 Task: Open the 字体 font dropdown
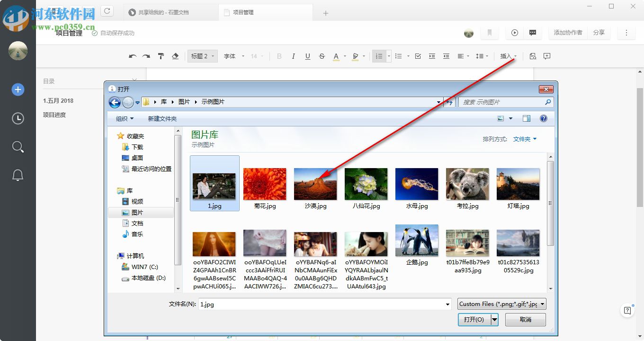click(234, 56)
